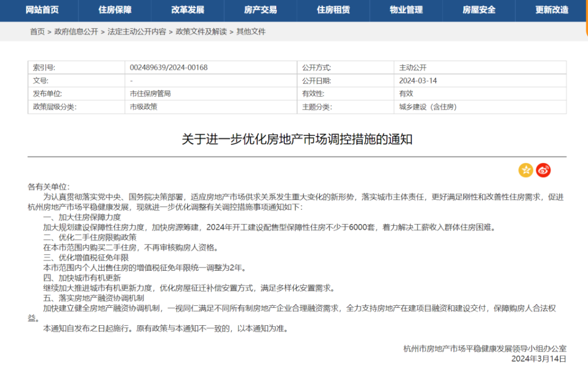The height and width of the screenshot is (370, 588).
Task: Open the 网站首页 nav menu
Action: [x=42, y=10]
